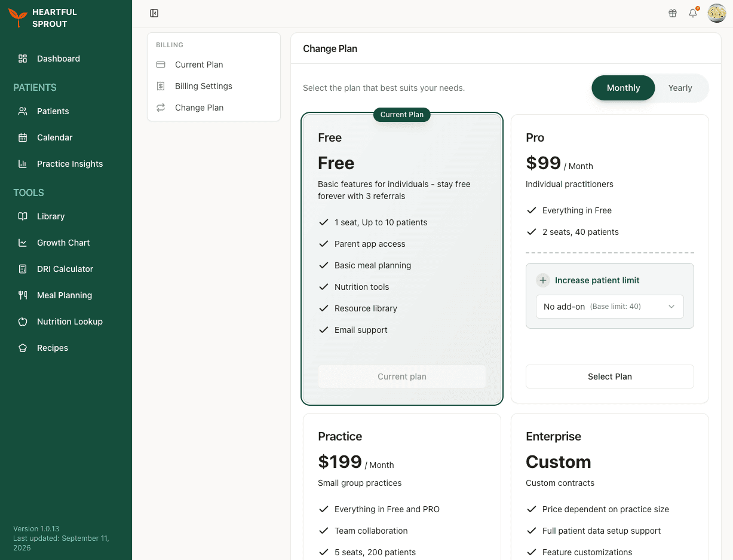Click the Meal Planning utensils icon
The height and width of the screenshot is (560, 733).
point(23,295)
